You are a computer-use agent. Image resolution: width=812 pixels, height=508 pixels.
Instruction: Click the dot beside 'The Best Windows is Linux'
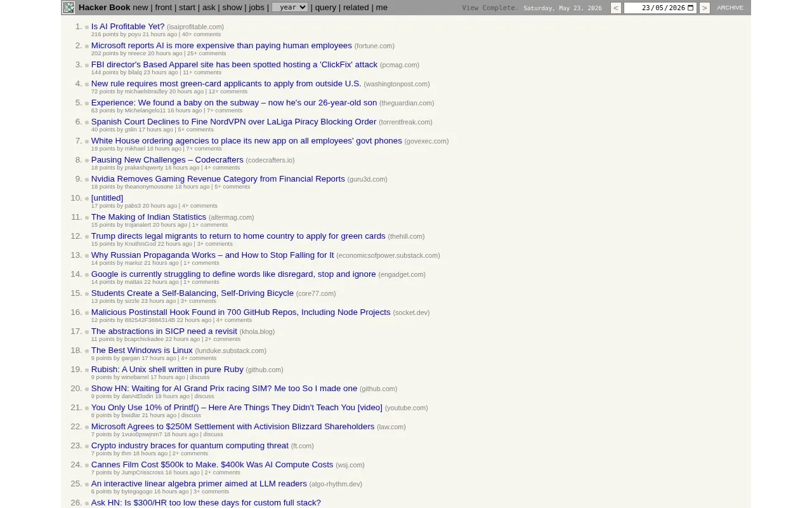coord(87,351)
